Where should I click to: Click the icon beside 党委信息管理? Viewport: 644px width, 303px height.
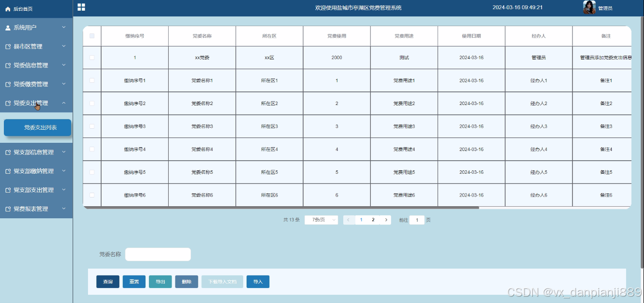(x=8, y=65)
